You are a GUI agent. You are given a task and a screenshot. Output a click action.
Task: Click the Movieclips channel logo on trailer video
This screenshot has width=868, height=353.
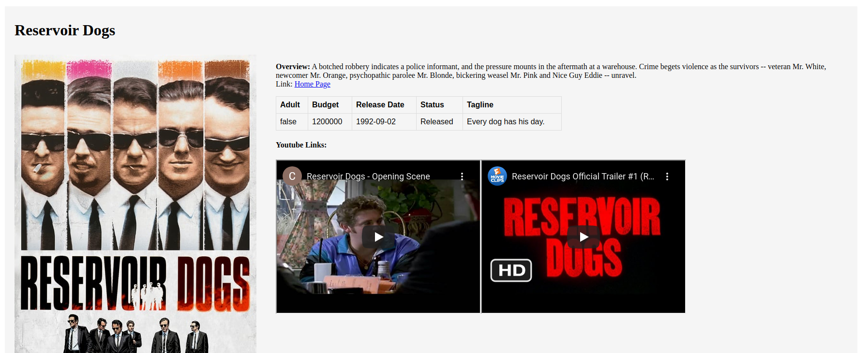[x=497, y=176]
